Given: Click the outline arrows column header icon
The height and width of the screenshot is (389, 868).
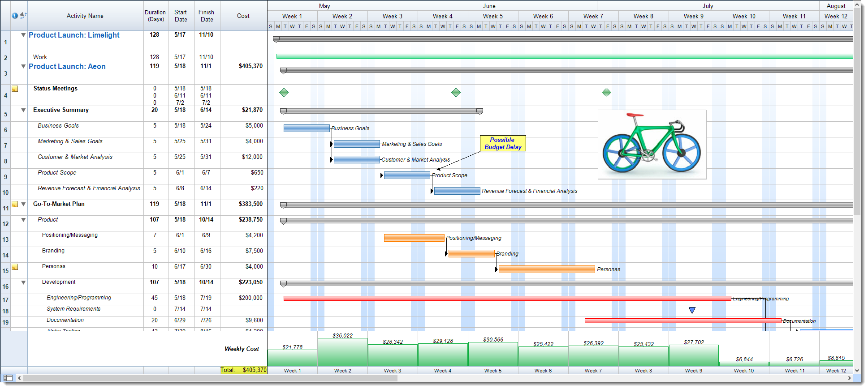Looking at the screenshot, I should tap(23, 15).
